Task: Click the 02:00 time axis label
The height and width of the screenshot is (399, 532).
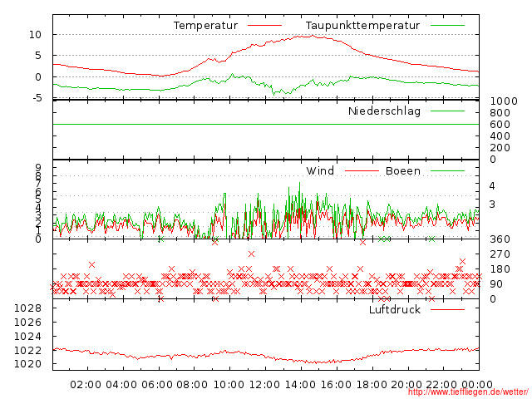Action: pos(86,385)
